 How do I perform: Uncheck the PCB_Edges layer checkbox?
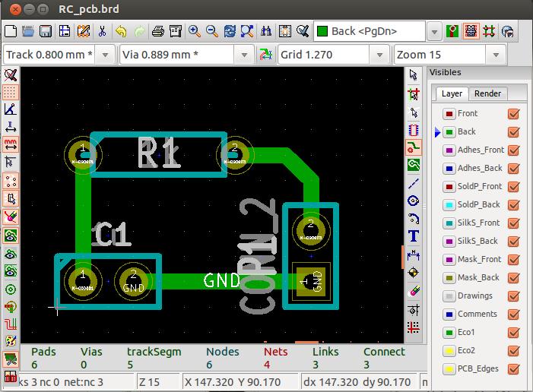click(x=513, y=369)
